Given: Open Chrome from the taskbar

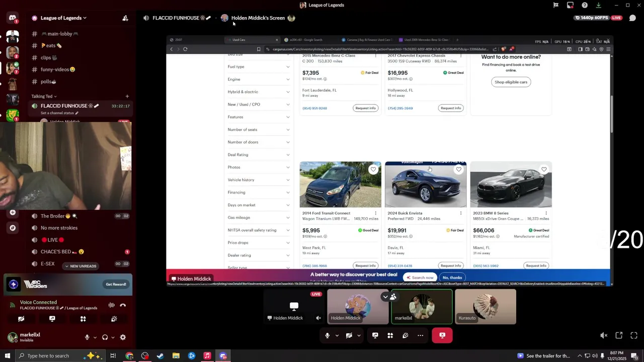Looking at the screenshot, I should (x=130, y=356).
